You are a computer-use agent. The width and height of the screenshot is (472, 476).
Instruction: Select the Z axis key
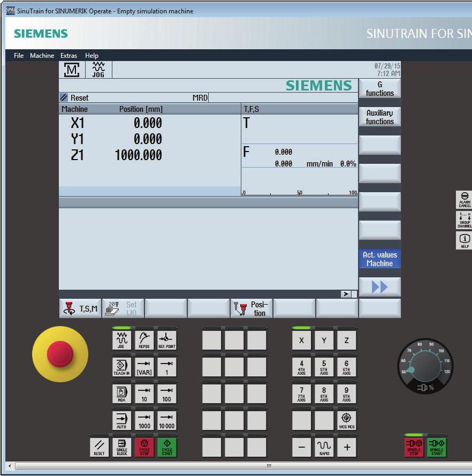(346, 340)
